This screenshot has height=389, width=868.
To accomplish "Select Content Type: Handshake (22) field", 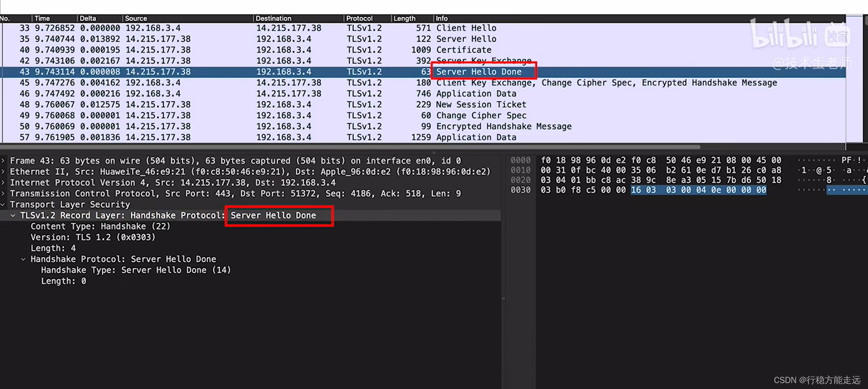I will point(100,226).
